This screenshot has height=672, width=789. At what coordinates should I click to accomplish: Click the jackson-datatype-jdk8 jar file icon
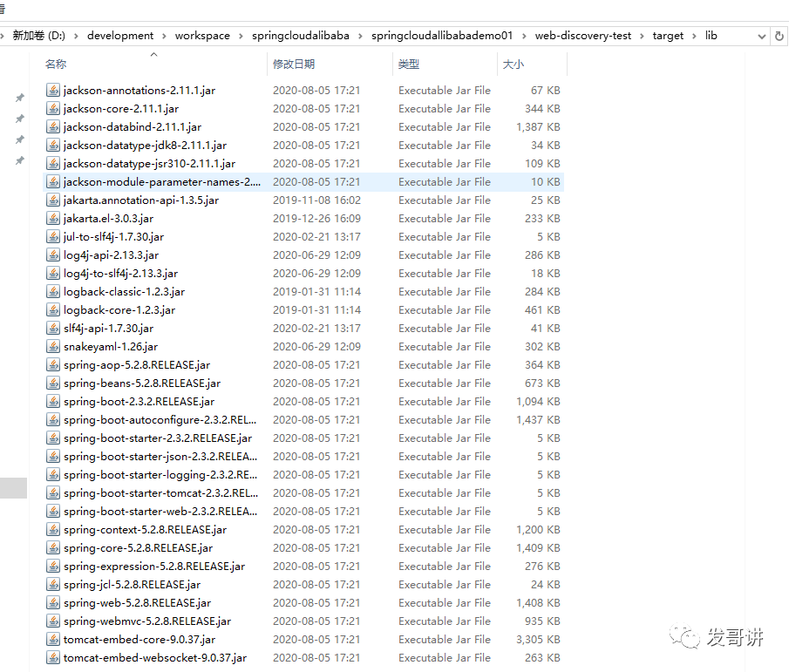(53, 146)
